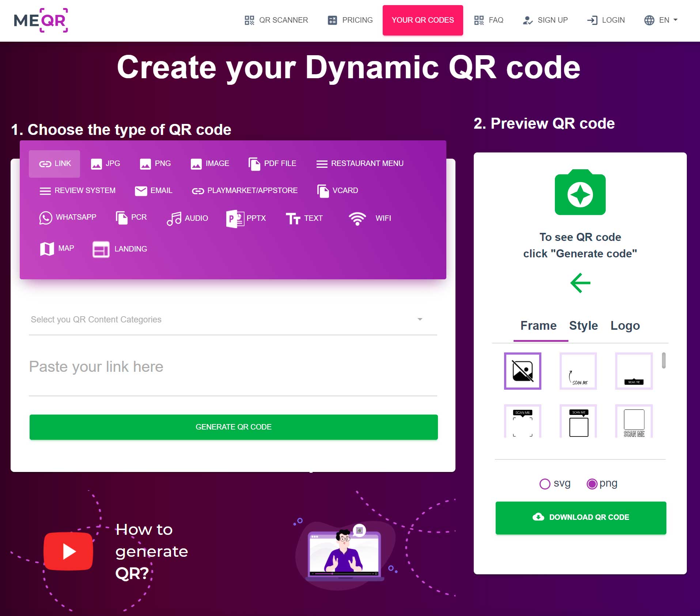This screenshot has height=616, width=700.
Task: Select the WhatsApp QR code type
Action: point(68,218)
